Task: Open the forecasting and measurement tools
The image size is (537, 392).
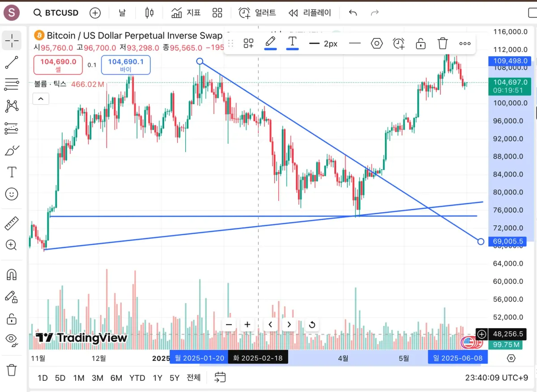Action: [12, 128]
